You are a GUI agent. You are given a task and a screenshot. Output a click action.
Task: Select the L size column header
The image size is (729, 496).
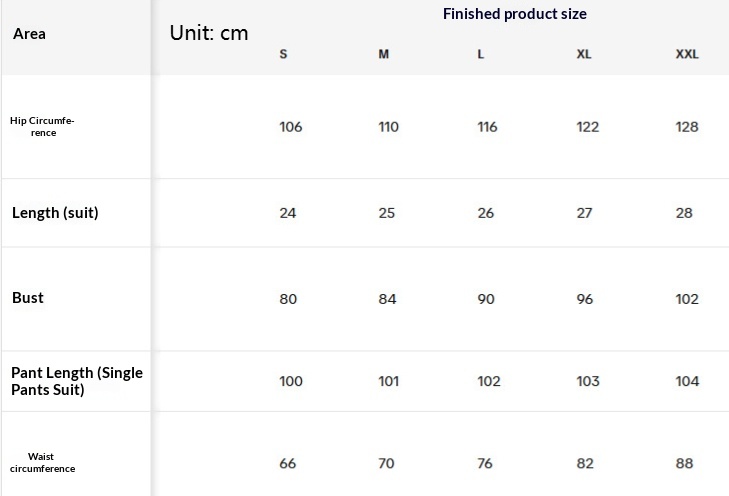coord(481,54)
